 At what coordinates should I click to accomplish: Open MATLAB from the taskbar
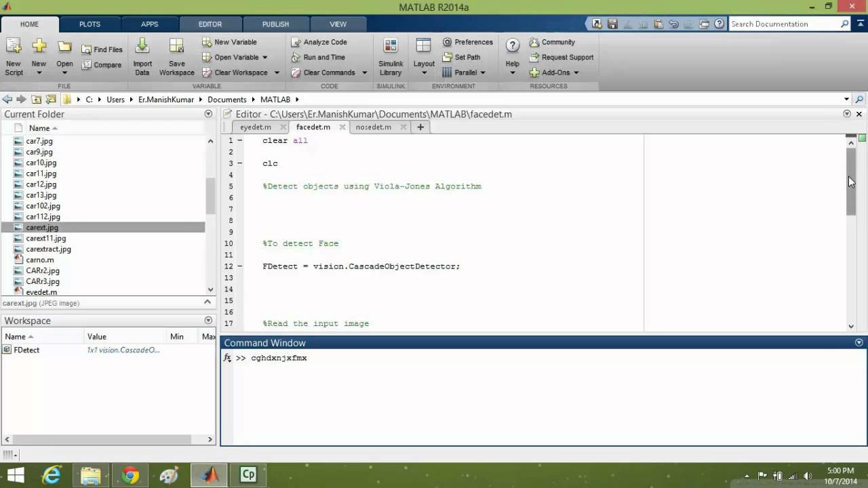coord(210,474)
